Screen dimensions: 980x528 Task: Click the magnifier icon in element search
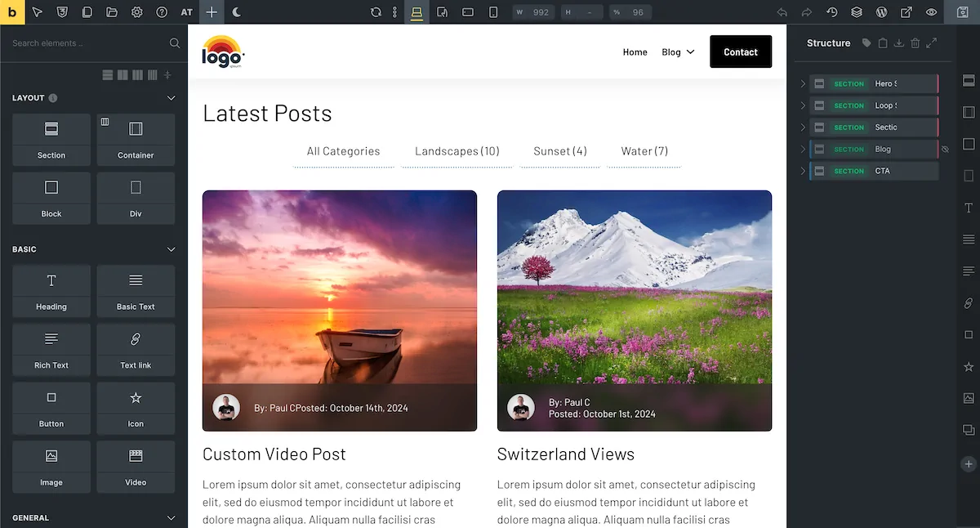175,43
